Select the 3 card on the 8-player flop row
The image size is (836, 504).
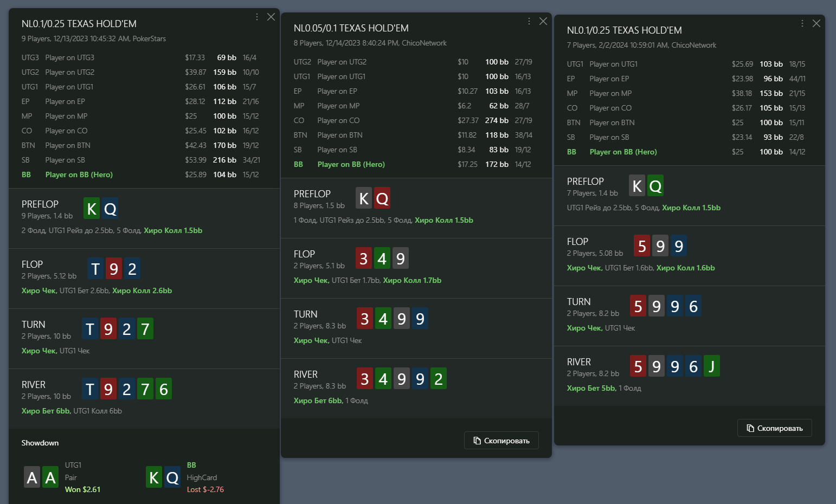click(364, 259)
